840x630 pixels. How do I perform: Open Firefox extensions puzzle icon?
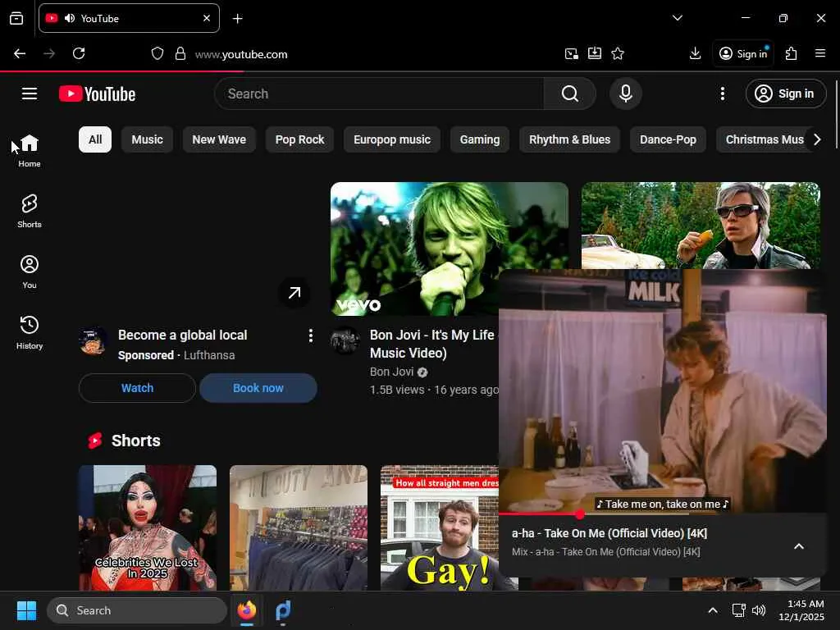pyautogui.click(x=792, y=53)
